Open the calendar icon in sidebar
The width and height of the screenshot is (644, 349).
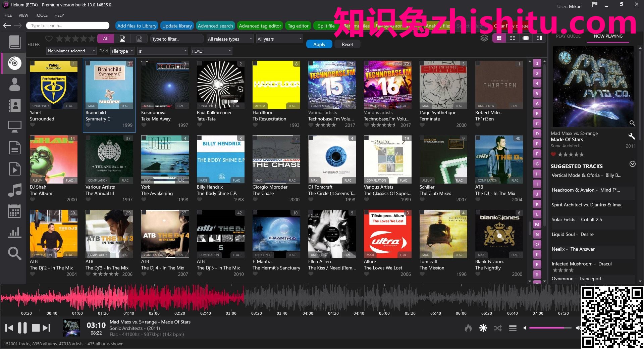click(x=14, y=211)
